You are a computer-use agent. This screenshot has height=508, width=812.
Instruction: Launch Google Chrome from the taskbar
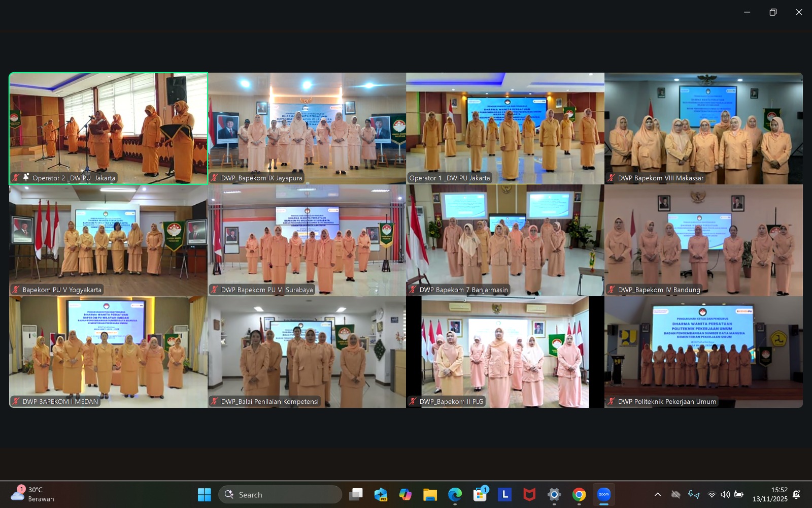pos(579,494)
